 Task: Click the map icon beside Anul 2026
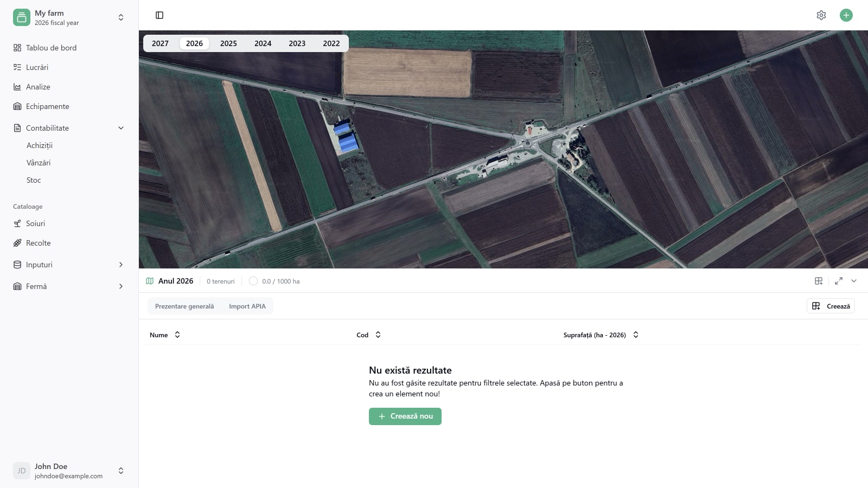point(150,281)
